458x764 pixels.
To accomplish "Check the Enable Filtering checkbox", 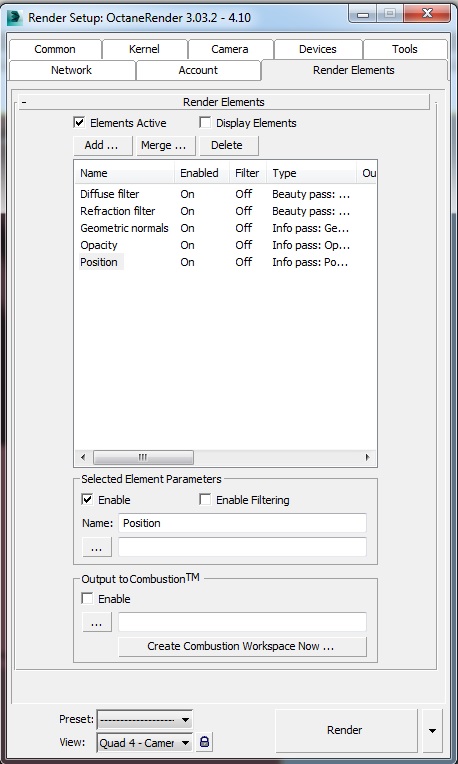I will coord(205,499).
